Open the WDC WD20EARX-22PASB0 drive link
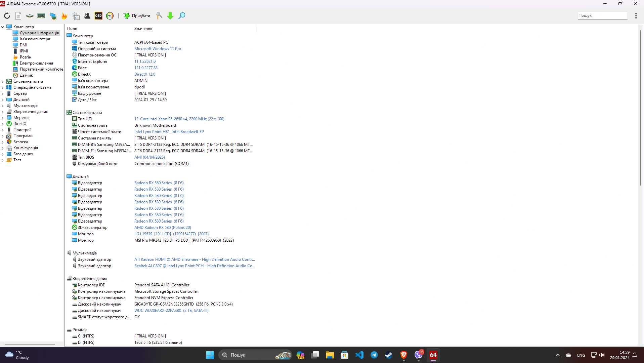644x363 pixels. coord(171,311)
